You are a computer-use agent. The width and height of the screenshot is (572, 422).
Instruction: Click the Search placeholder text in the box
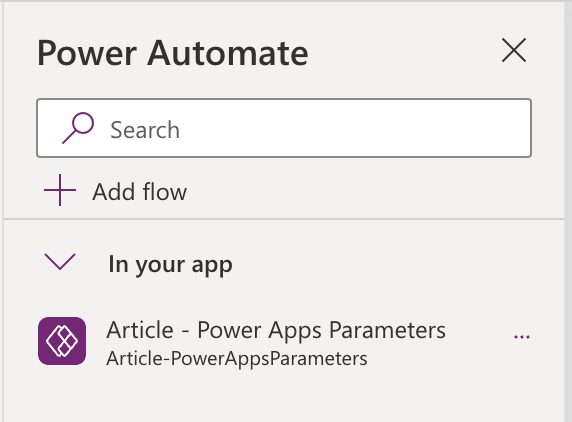pyautogui.click(x=145, y=129)
